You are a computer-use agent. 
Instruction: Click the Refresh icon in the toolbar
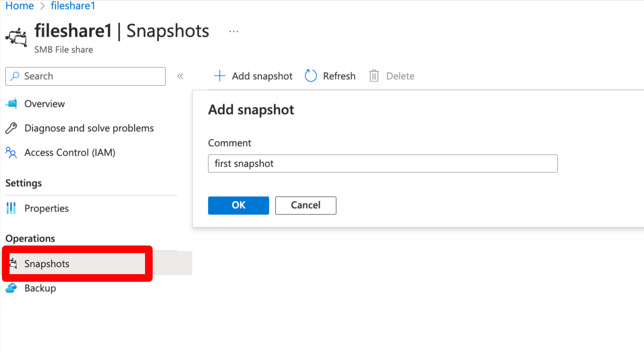[311, 75]
